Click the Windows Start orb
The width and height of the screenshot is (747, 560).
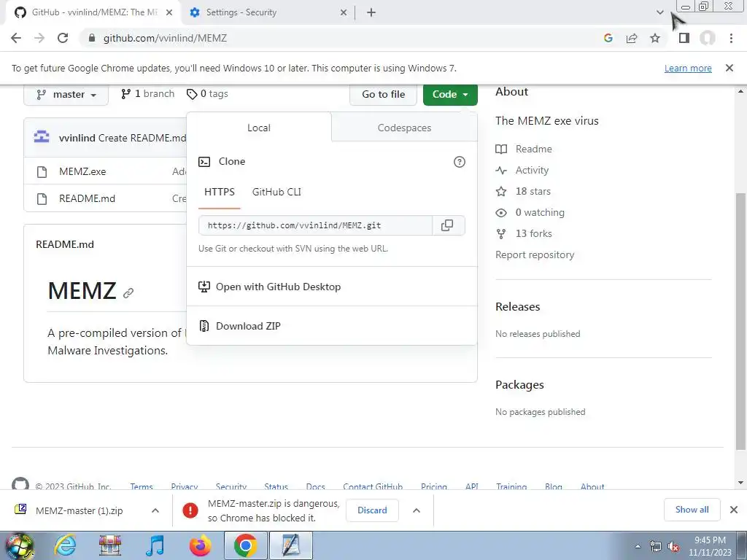19,545
